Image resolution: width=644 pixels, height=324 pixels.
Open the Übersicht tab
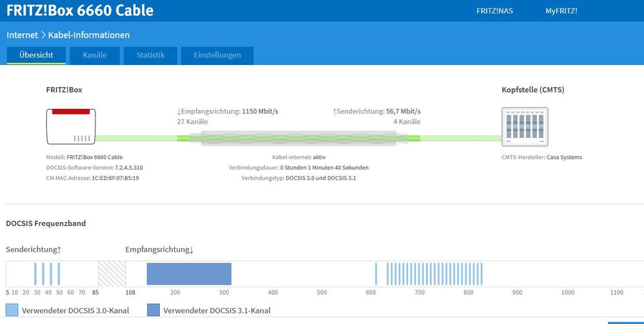click(36, 55)
